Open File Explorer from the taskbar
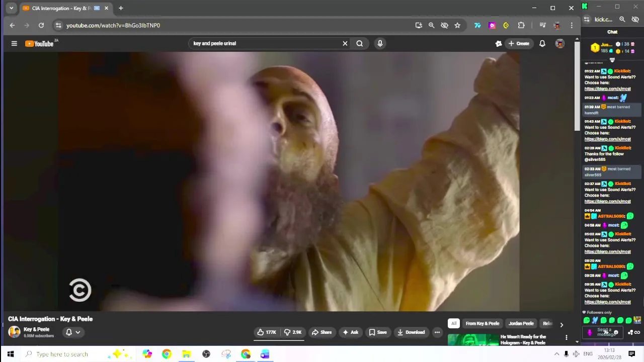Screen dimensions: 644x362 point(186,354)
